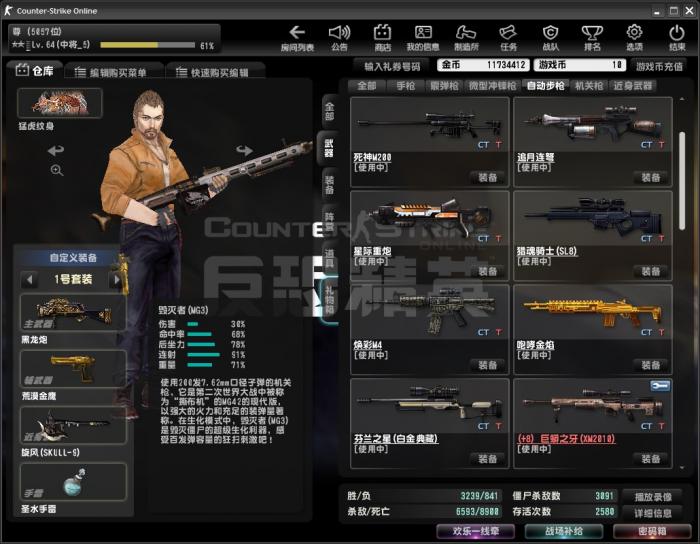
Task: Click the character zoom magnifier icon
Action: tap(57, 170)
